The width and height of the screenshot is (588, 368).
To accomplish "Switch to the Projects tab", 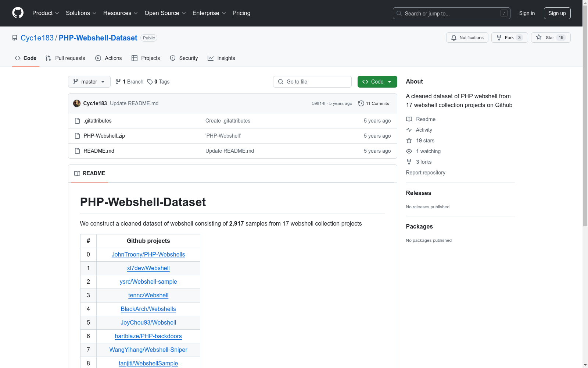I will (x=146, y=58).
